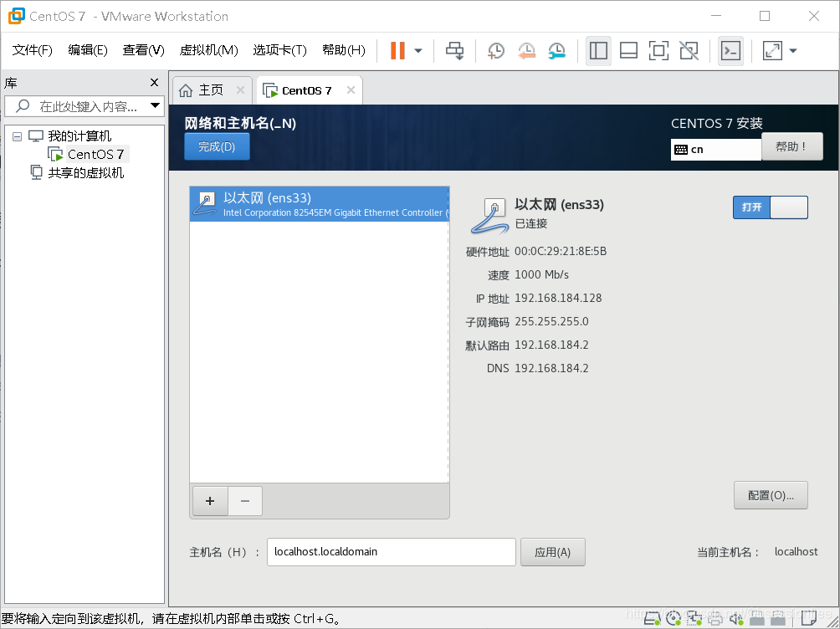Click the printer status bar icon
Image resolution: width=840 pixels, height=629 pixels.
[x=715, y=619]
